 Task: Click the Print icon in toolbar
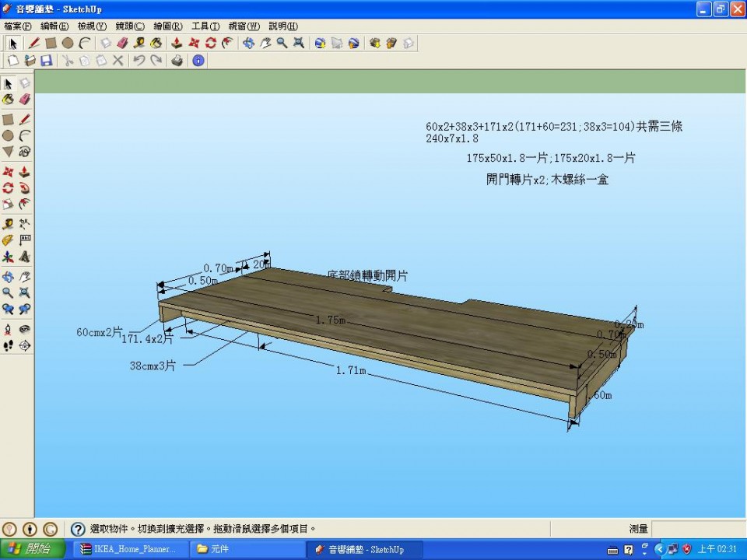pyautogui.click(x=177, y=60)
